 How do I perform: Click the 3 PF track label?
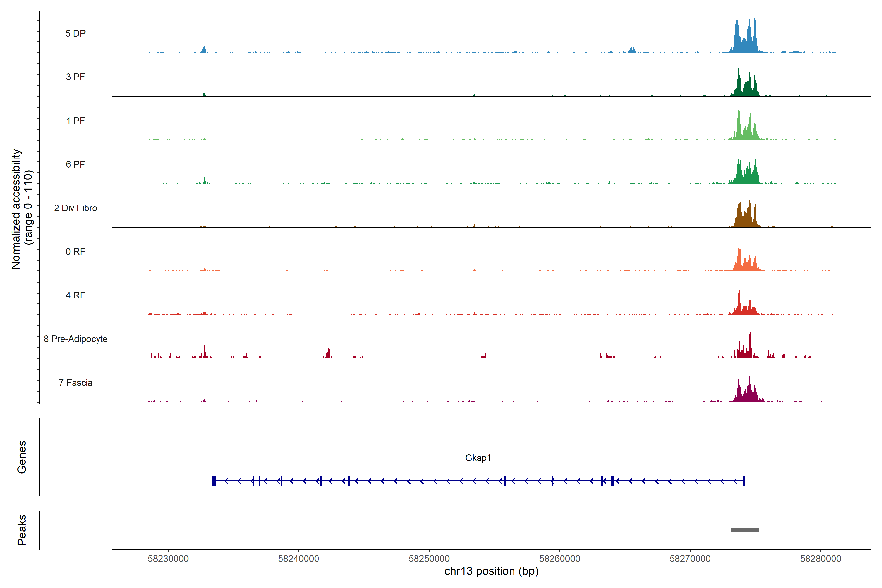[75, 77]
